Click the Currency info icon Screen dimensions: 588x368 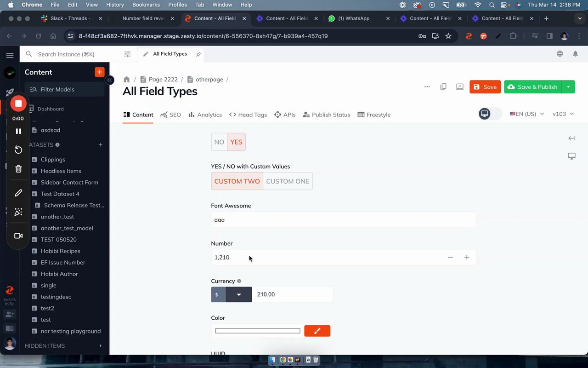[239, 281]
